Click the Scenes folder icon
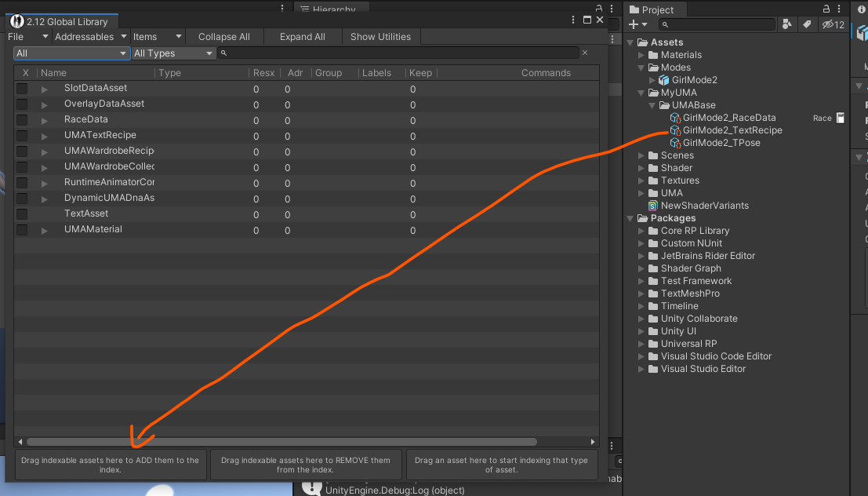Viewport: 868px width, 496px height. point(653,155)
